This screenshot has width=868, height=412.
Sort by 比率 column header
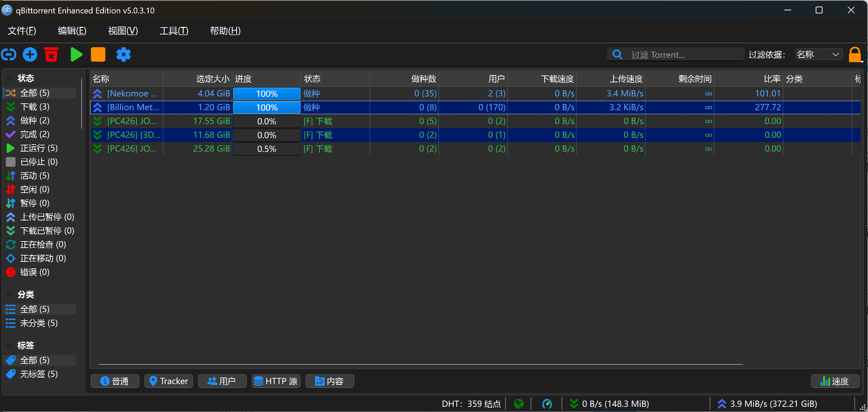point(749,79)
